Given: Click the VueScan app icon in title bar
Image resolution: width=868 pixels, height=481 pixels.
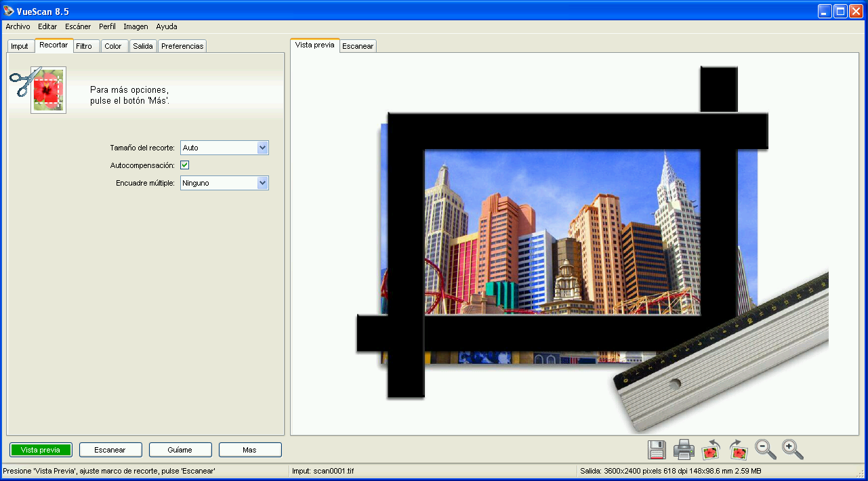Looking at the screenshot, I should tap(9, 11).
